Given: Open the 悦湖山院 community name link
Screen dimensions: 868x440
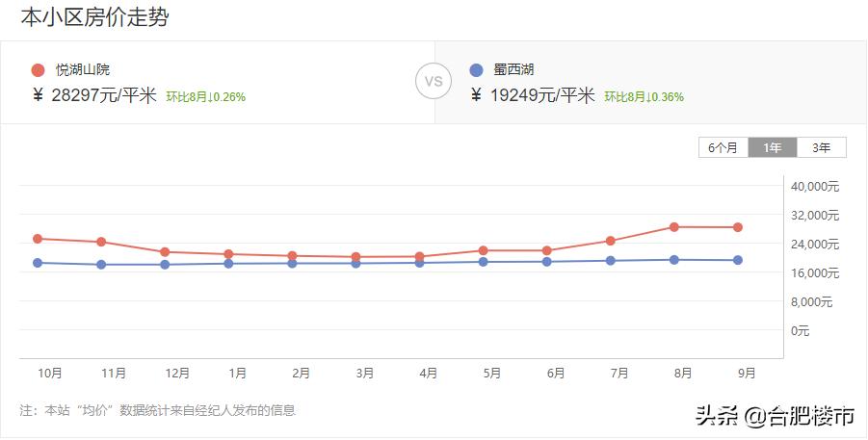Looking at the screenshot, I should tap(83, 70).
